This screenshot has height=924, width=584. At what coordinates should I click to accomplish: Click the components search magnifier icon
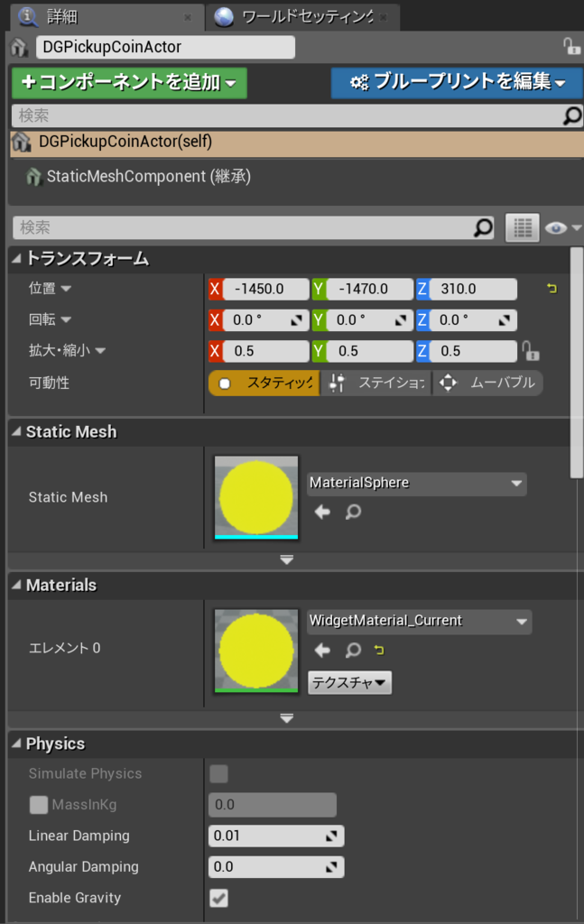(571, 115)
